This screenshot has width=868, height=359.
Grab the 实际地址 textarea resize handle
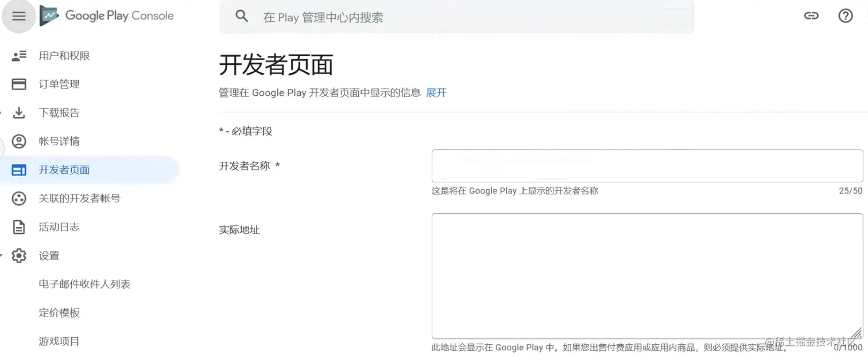pyautogui.click(x=857, y=333)
